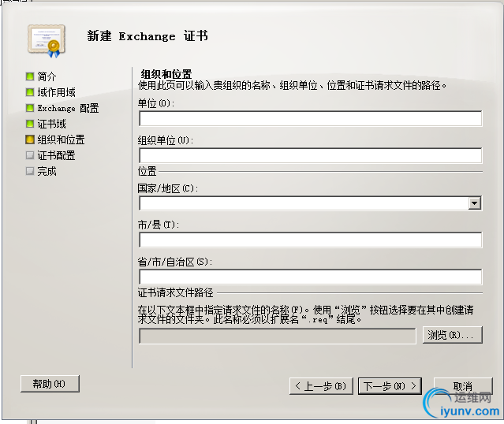Viewport: 504px width, 424px height.
Task: Click the 省/市/自治区(S): label
Action: (x=174, y=262)
